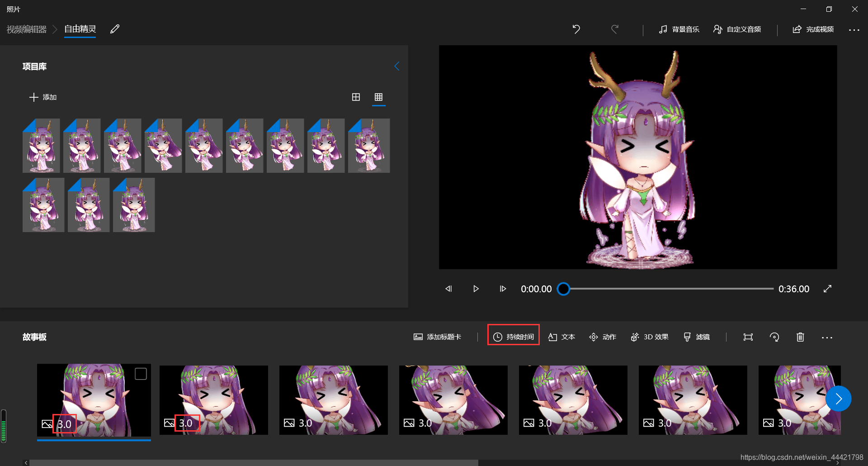Select the third storyboard clip
868x466 pixels.
point(334,400)
